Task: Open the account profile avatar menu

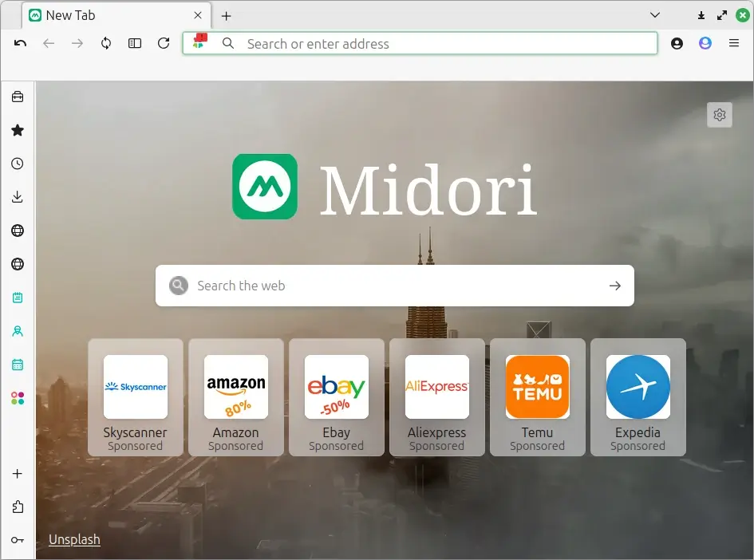Action: (x=705, y=43)
